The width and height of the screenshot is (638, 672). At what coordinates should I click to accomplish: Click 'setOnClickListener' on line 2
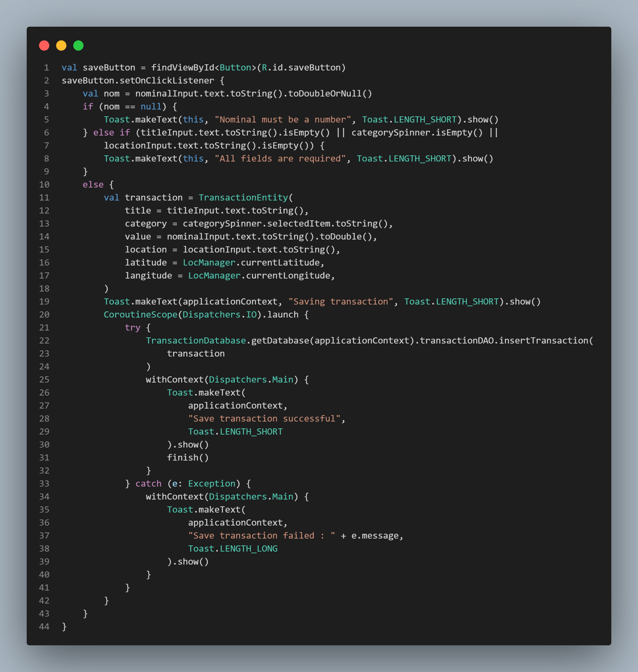pos(167,81)
